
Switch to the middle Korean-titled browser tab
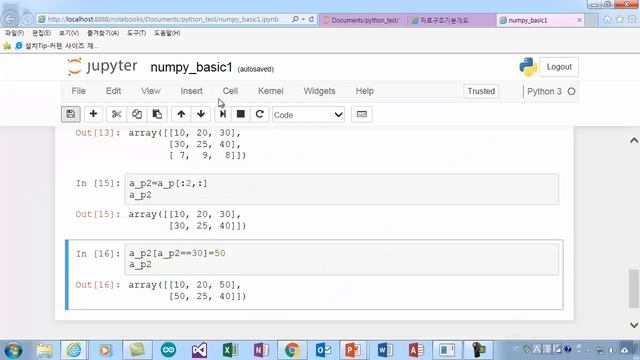[x=452, y=20]
